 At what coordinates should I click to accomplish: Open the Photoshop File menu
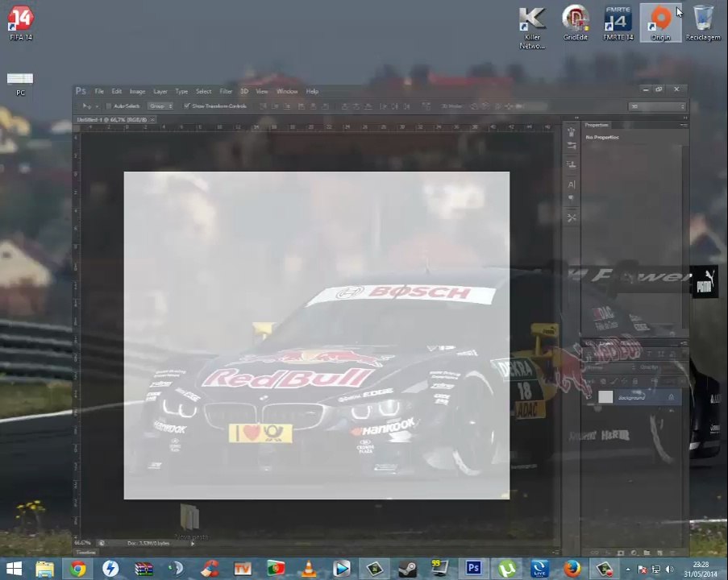tap(99, 91)
